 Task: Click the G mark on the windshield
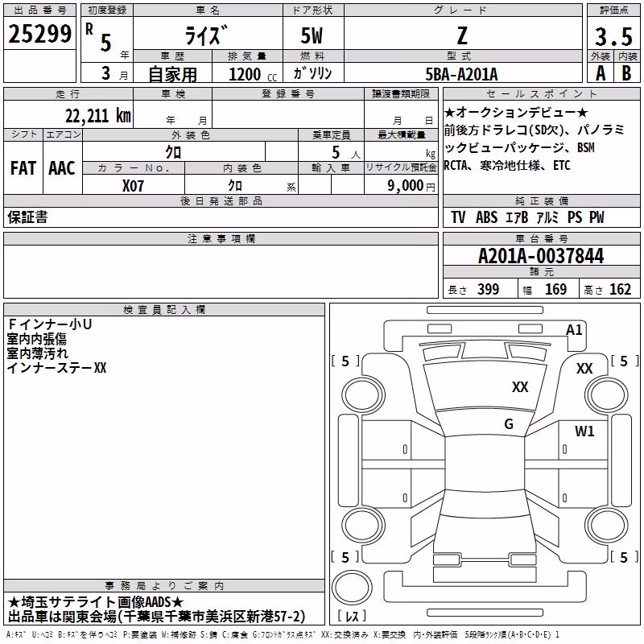[x=509, y=424]
